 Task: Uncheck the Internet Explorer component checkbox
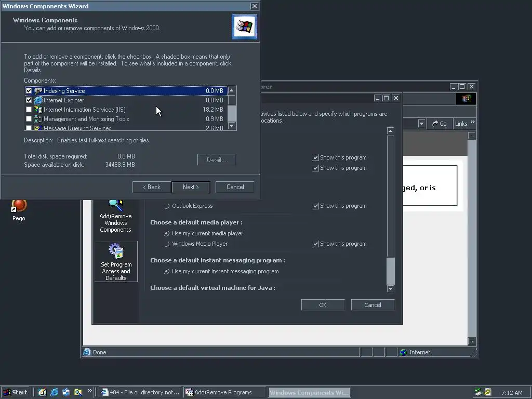click(29, 100)
